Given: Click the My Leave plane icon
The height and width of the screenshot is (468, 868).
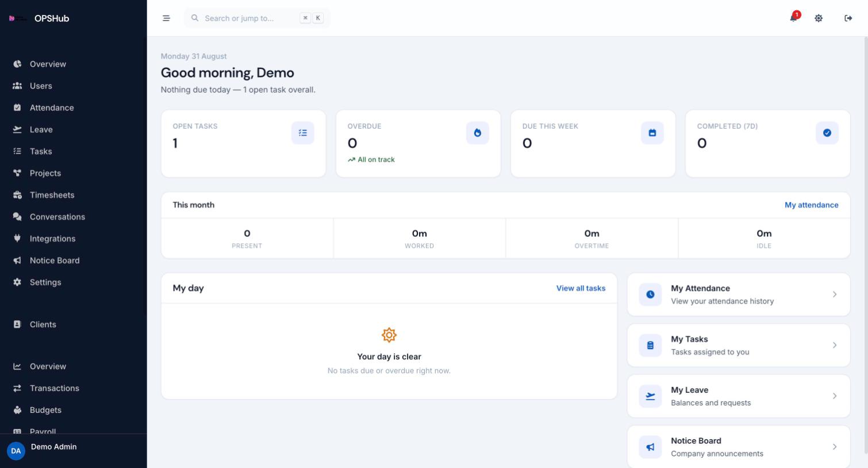Looking at the screenshot, I should (x=650, y=396).
